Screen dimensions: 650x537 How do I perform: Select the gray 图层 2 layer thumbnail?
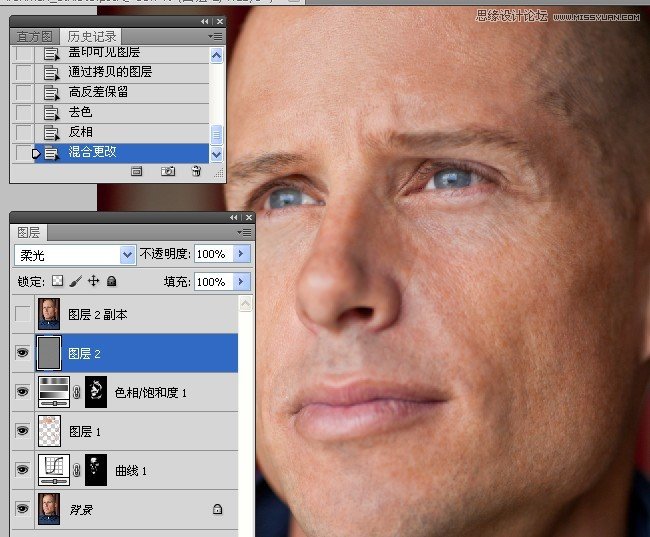(49, 353)
